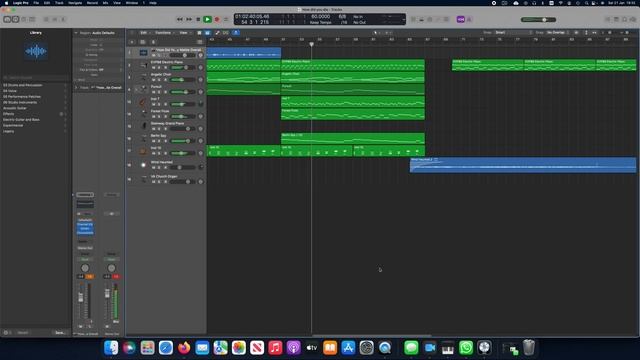The image size is (640, 360).
Task: Mute the Pursuit track
Action: 153,92
